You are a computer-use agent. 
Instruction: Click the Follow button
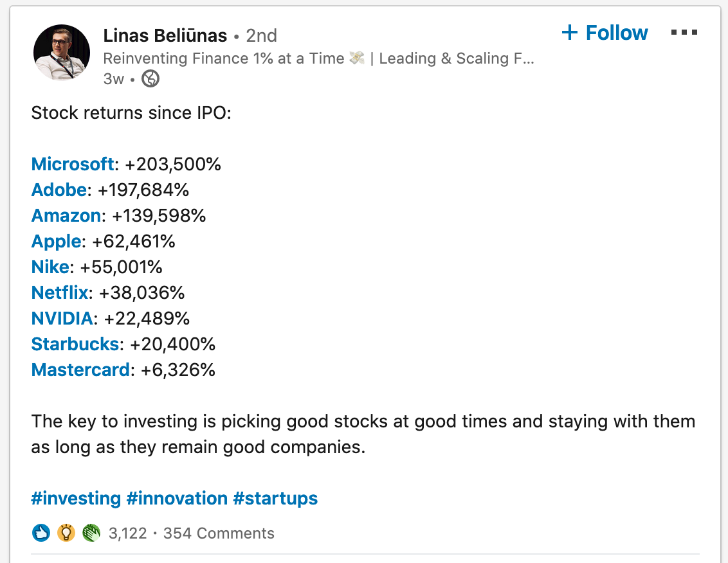(x=605, y=33)
